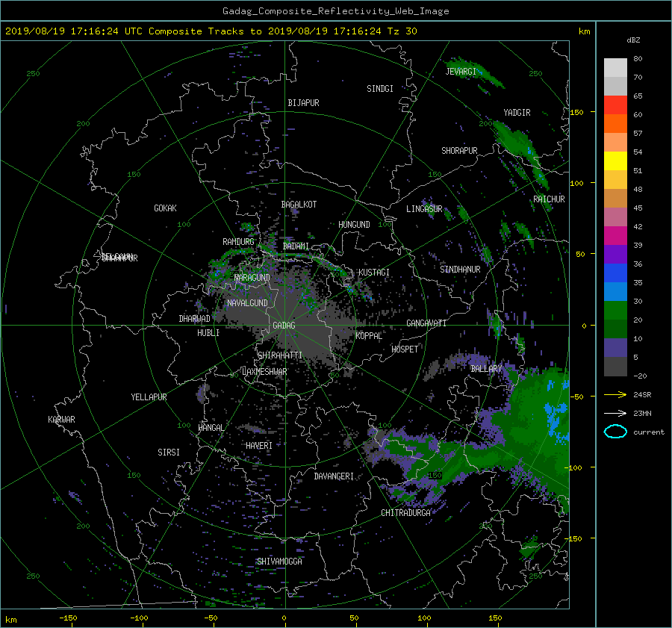
Task: Click the RAICHUR city label
Action: click(x=549, y=199)
